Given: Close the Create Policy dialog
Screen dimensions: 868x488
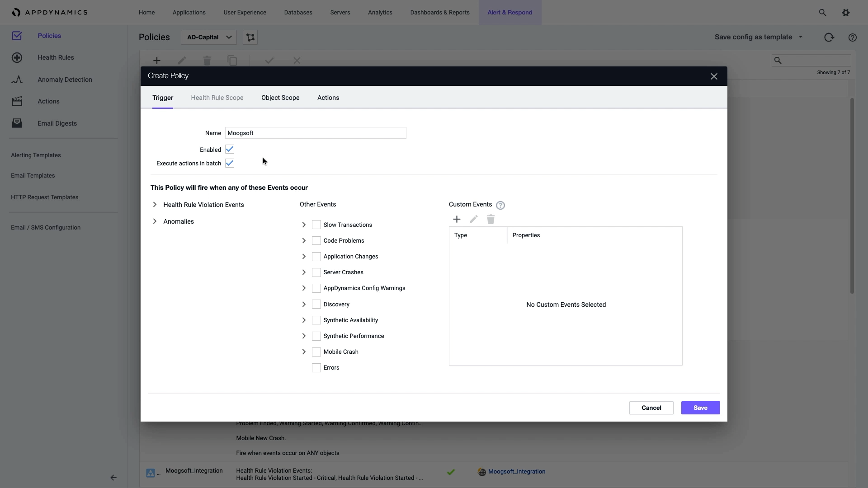Looking at the screenshot, I should [x=714, y=76].
